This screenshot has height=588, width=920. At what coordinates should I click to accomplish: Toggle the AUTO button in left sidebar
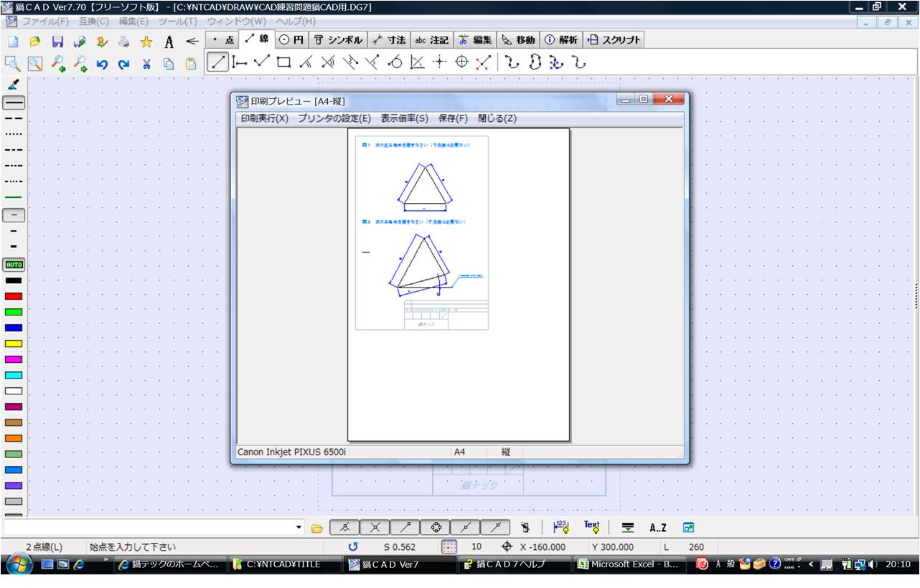click(14, 265)
